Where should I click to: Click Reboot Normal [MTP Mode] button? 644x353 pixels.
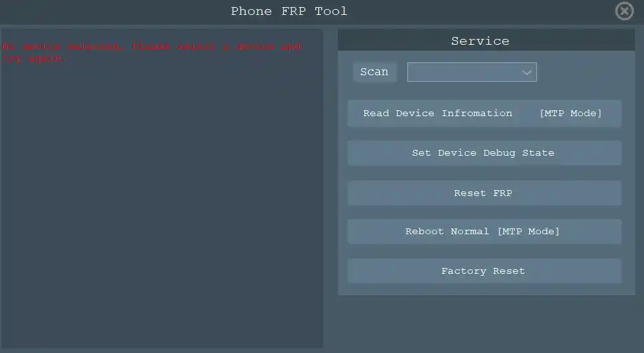pyautogui.click(x=484, y=232)
